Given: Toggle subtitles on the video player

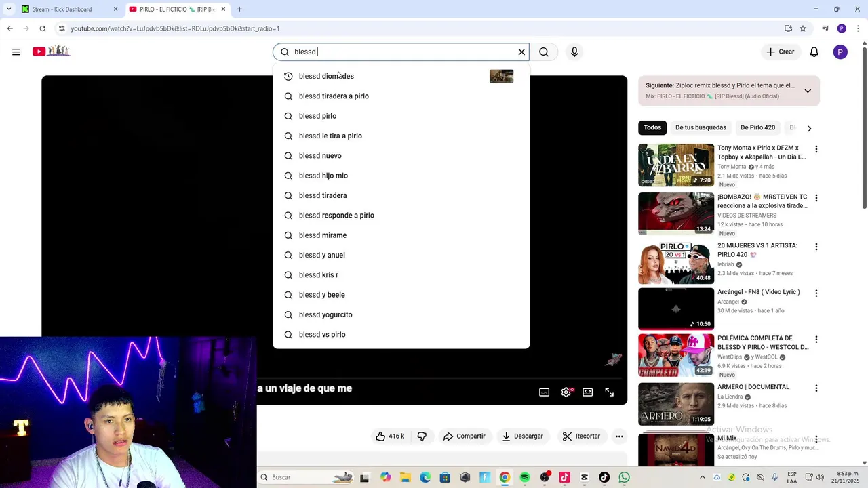Looking at the screenshot, I should click(544, 392).
